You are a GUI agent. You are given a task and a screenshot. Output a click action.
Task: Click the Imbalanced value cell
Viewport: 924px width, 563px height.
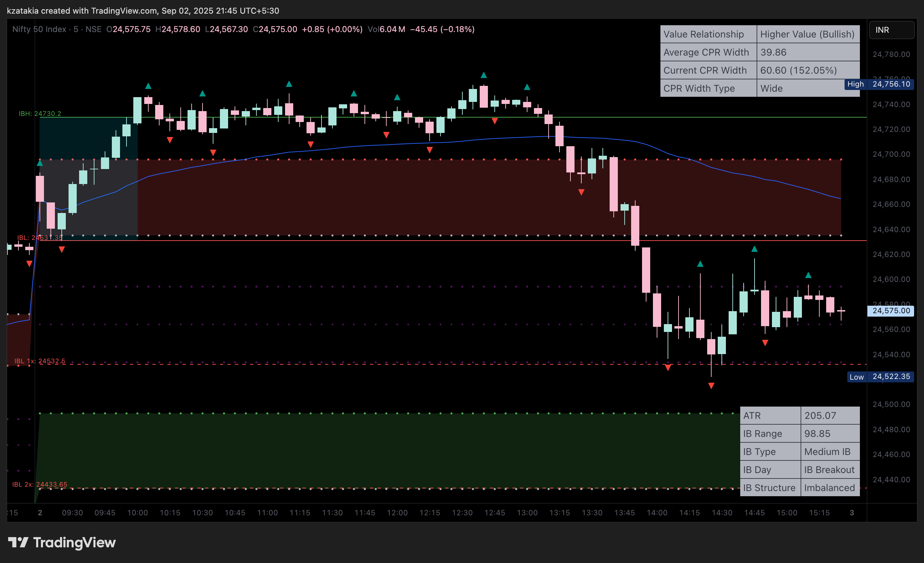tap(830, 487)
